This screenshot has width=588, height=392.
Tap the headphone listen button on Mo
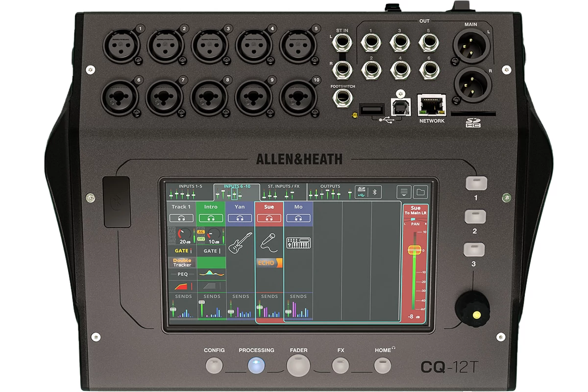click(x=298, y=218)
